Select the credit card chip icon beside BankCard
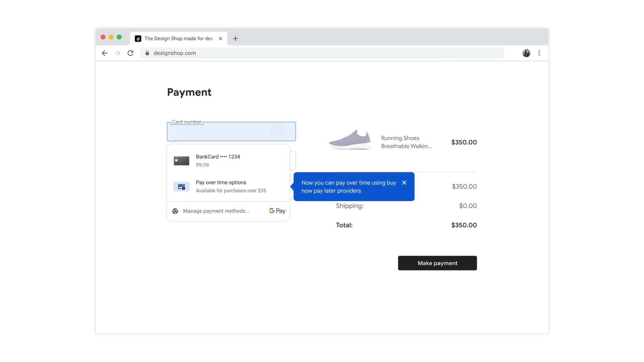Screen dimensions: 644x362 pyautogui.click(x=181, y=161)
